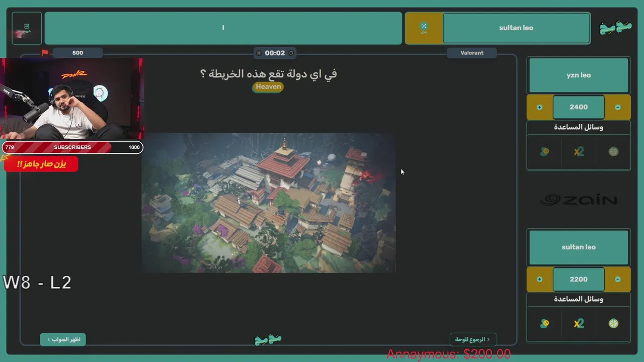Click the sultan leo current-turn field at the top

[516, 28]
